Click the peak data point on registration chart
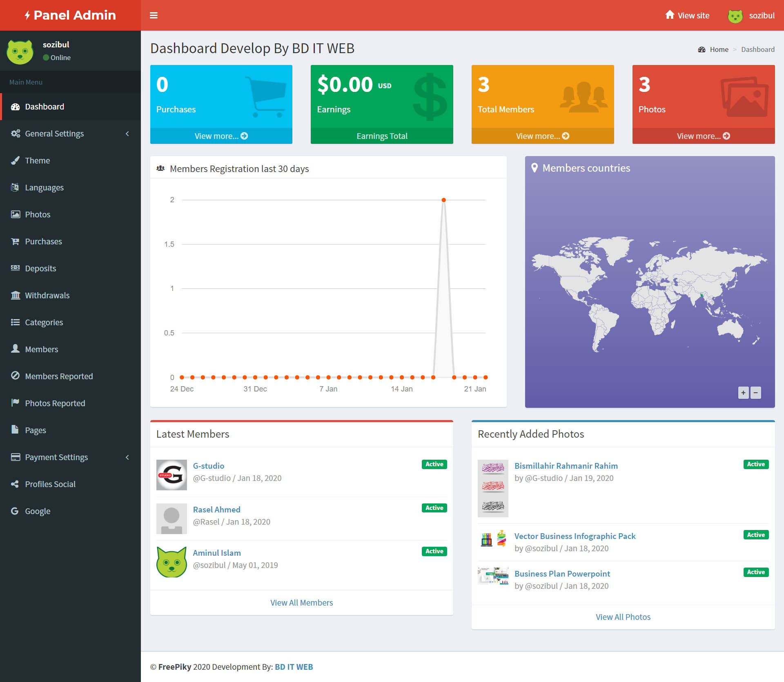The width and height of the screenshot is (784, 682). pos(443,200)
